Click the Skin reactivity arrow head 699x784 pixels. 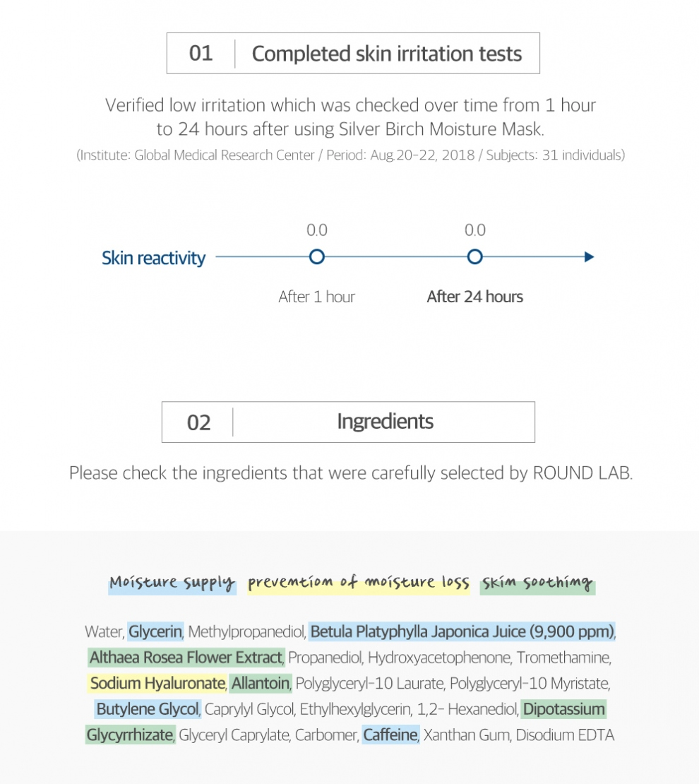(590, 257)
